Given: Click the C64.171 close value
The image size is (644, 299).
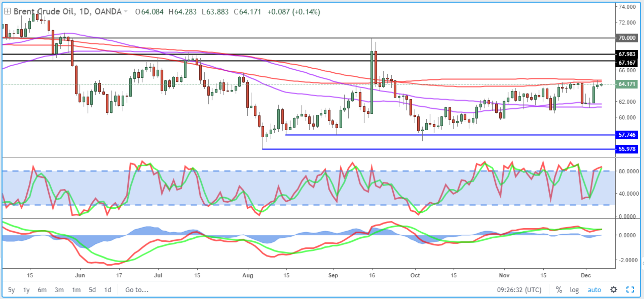Looking at the screenshot, I should pyautogui.click(x=247, y=12).
